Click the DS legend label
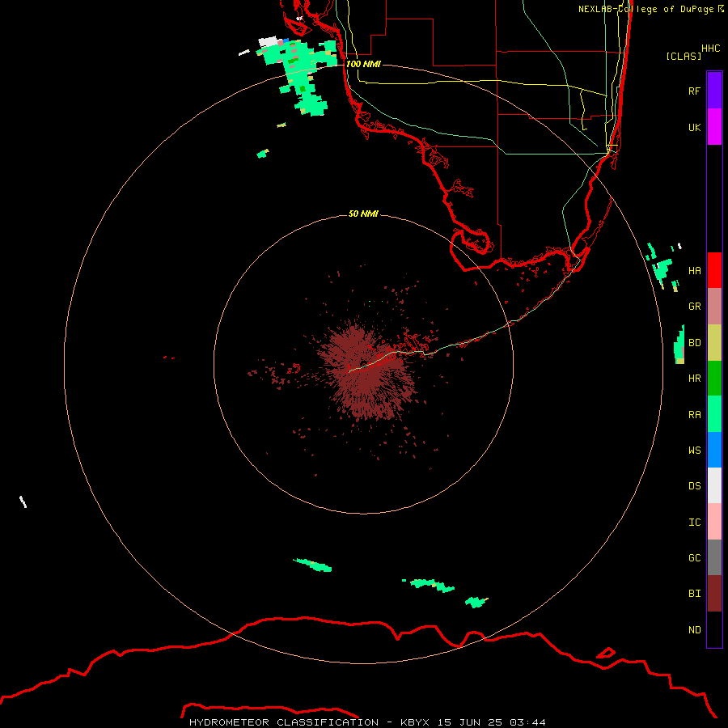 (695, 485)
